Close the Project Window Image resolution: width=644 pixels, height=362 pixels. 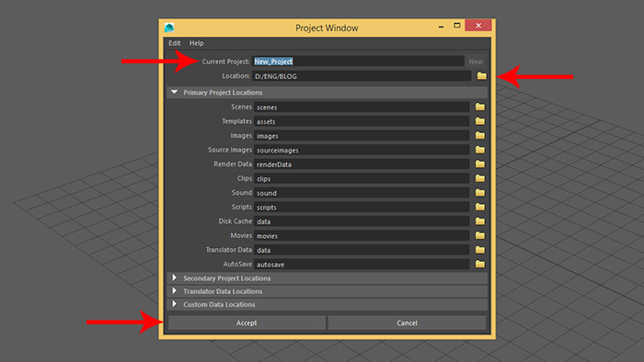tap(478, 26)
